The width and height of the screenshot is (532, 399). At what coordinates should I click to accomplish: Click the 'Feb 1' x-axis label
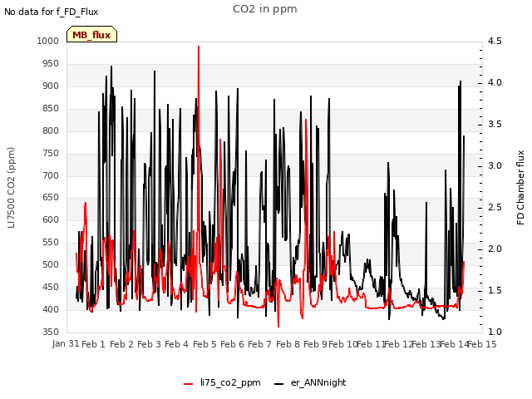pos(94,344)
